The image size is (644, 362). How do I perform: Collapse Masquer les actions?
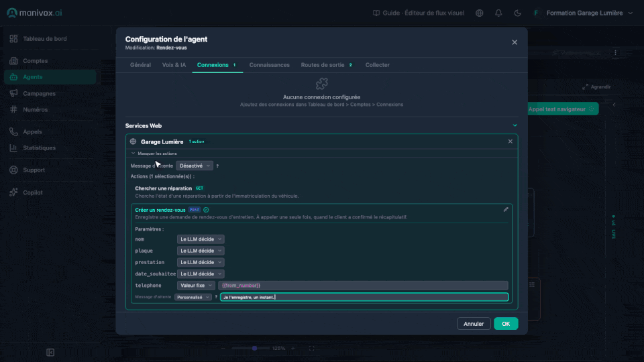(x=154, y=154)
